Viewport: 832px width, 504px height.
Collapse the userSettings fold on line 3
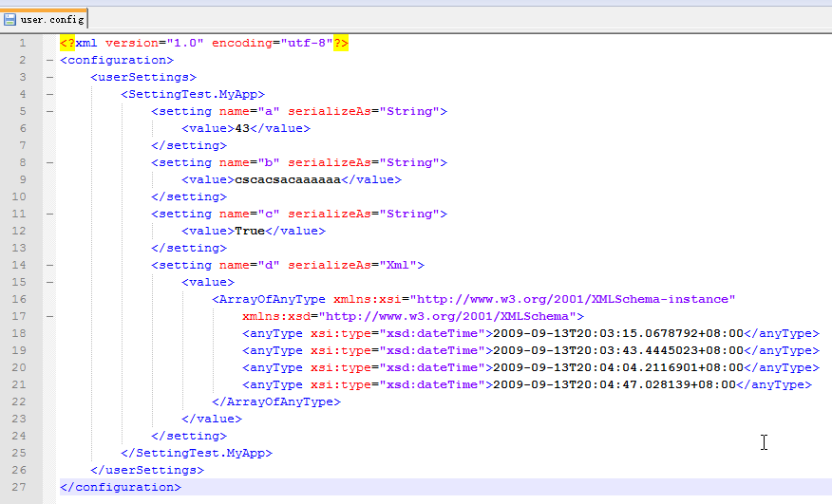coord(49,77)
